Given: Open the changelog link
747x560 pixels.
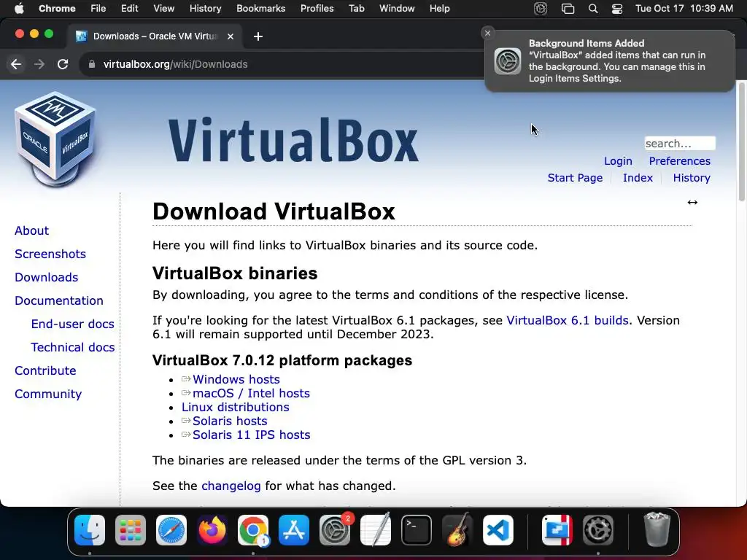Looking at the screenshot, I should click(x=231, y=486).
